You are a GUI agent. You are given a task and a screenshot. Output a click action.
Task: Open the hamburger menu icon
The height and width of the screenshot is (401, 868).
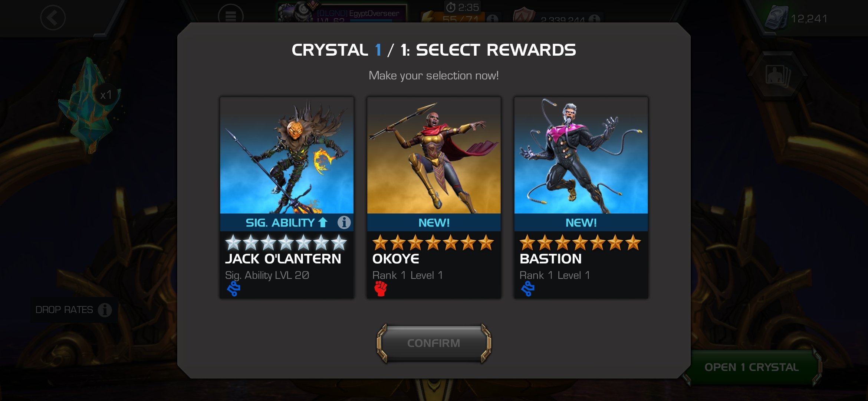click(x=230, y=16)
